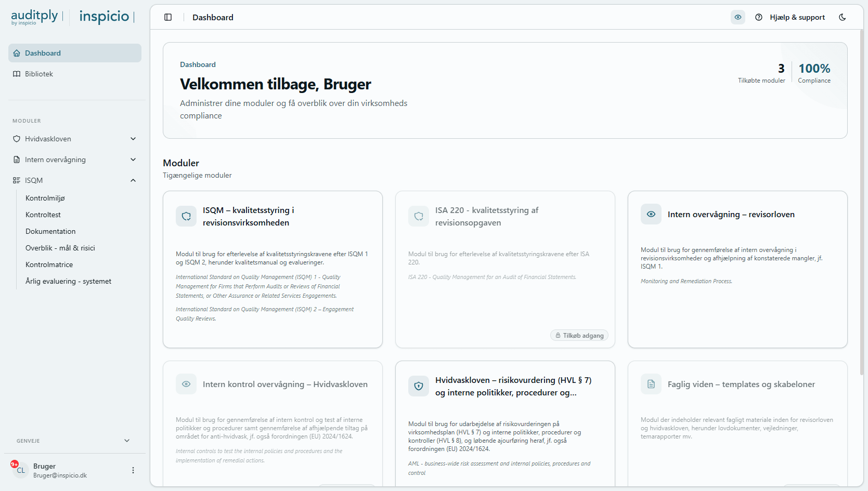Open user options three-dot menu

tap(133, 470)
